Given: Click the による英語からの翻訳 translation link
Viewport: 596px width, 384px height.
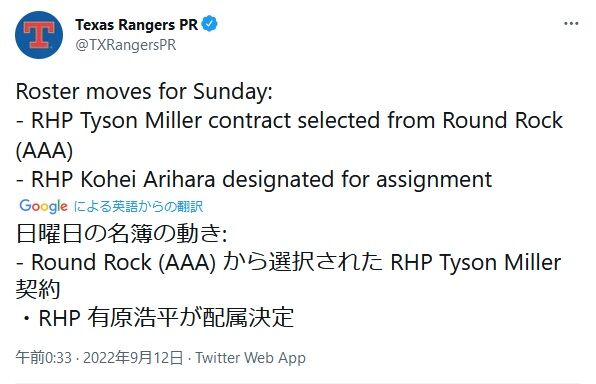Looking at the screenshot, I should tap(138, 206).
